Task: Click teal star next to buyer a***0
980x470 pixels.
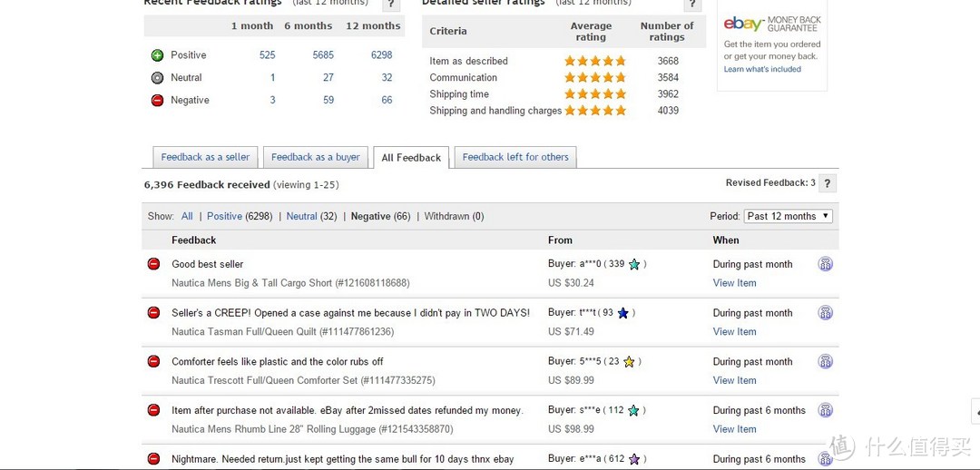Action: point(634,264)
